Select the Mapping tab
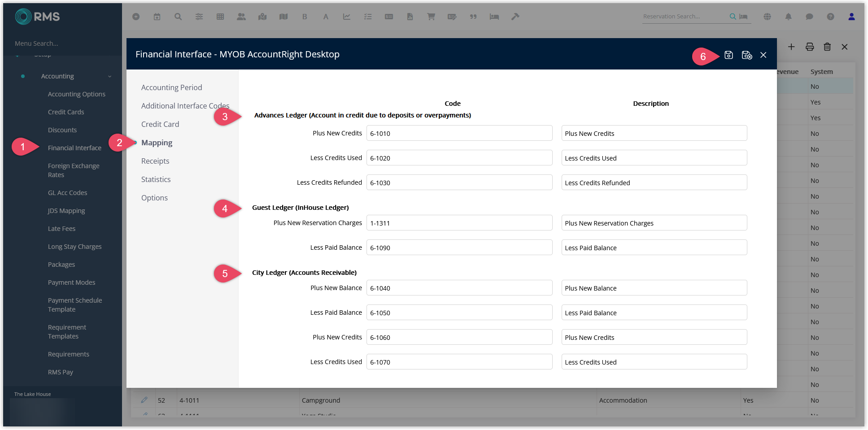Screen dimensions: 868x430 (157, 143)
